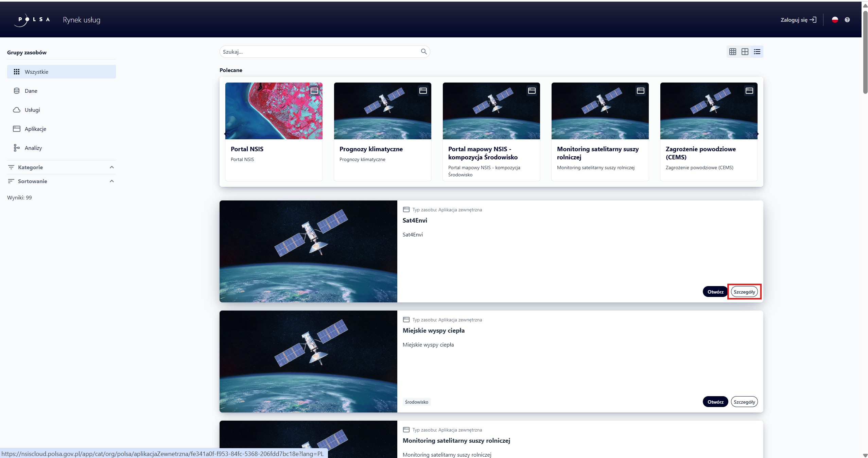Open Sat4Envi with Otwórz button
The width and height of the screenshot is (868, 458).
[715, 292]
